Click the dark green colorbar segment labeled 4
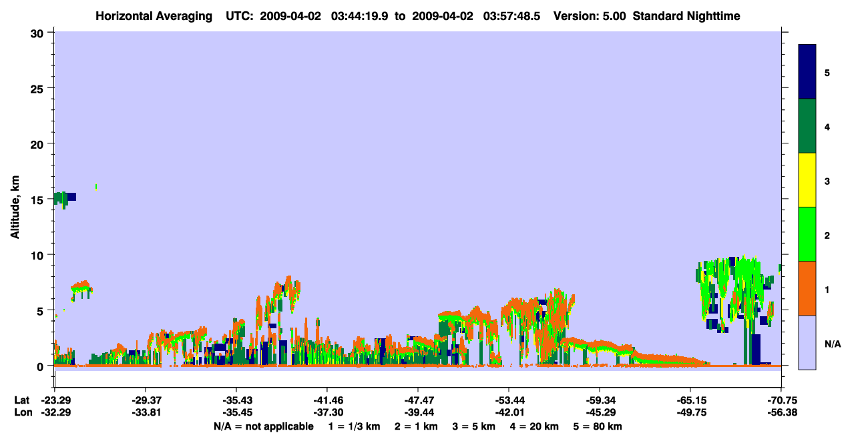This screenshot has height=445, width=868. pos(807,126)
